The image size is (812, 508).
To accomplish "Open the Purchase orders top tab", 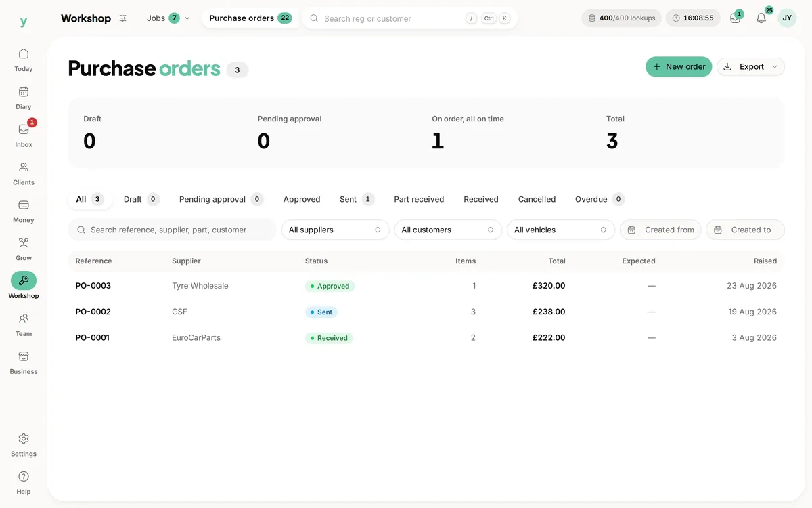I will coord(250,18).
